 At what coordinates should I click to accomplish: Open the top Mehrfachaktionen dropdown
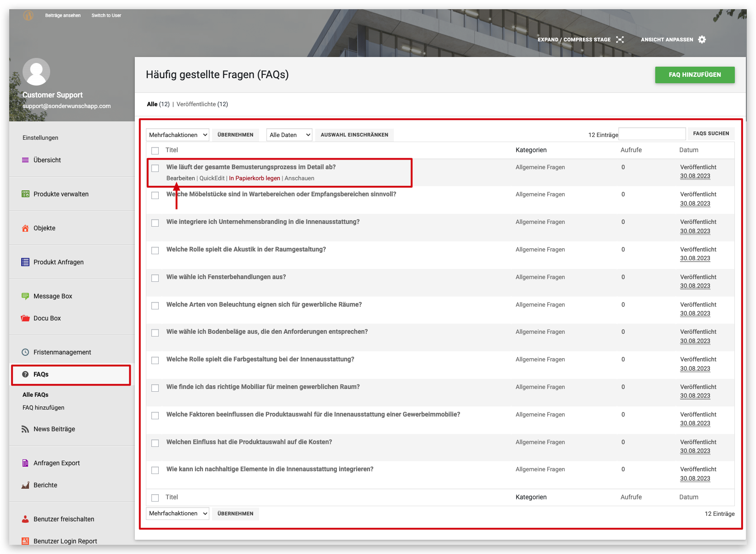click(x=178, y=135)
